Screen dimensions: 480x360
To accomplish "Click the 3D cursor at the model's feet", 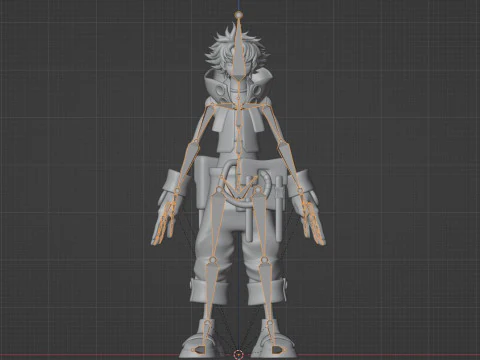I will click(x=238, y=355).
